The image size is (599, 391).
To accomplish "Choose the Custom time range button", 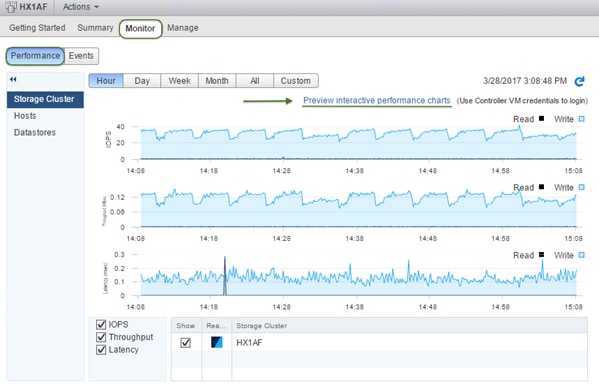I will pyautogui.click(x=296, y=81).
